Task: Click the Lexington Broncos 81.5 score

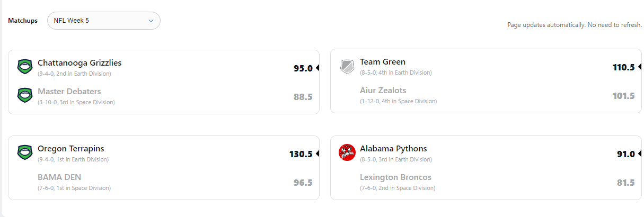Action: (625, 183)
